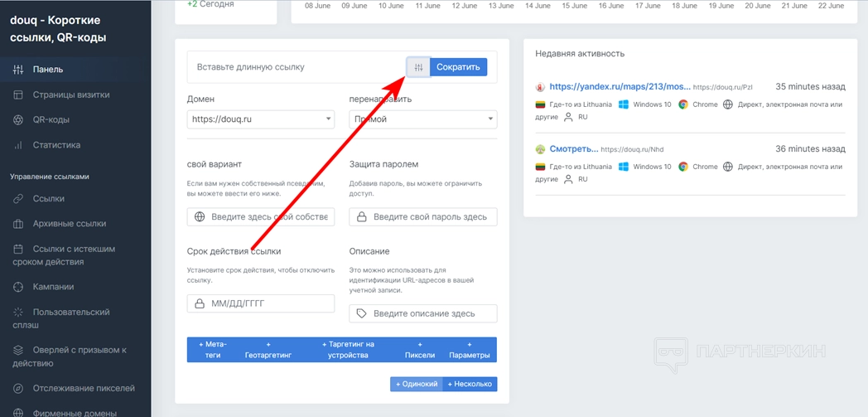The width and height of the screenshot is (868, 417).
Task: Click the 35 minutes назад timestamp
Action: tap(810, 87)
